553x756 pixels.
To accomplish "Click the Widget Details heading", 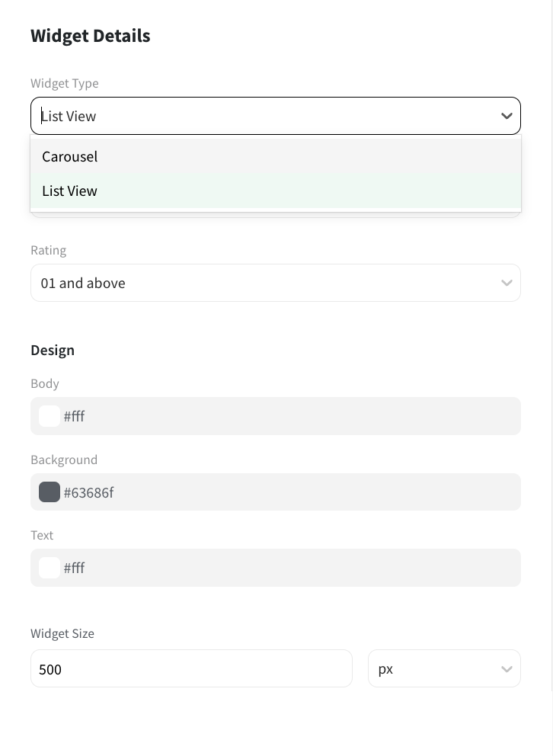I will [91, 36].
